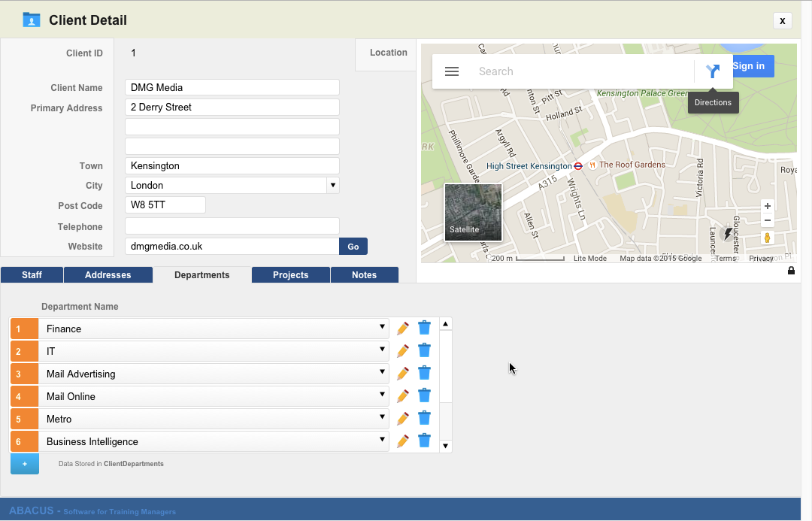Zoom out on the map
The width and height of the screenshot is (812, 521).
point(768,220)
